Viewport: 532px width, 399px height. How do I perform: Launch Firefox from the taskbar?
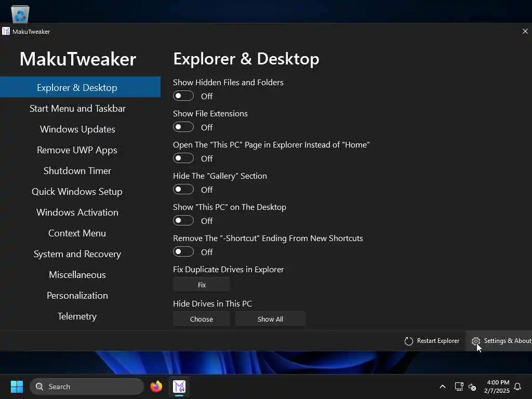coord(156,387)
